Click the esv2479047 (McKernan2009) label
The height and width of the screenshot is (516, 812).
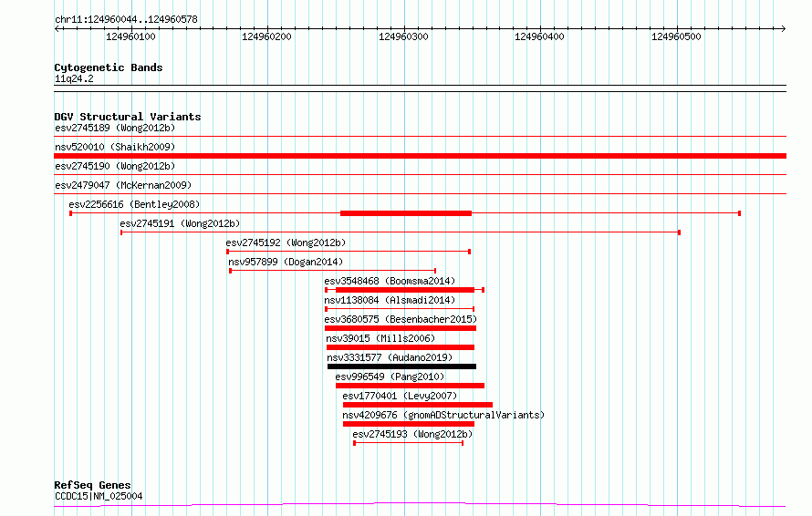click(x=123, y=185)
